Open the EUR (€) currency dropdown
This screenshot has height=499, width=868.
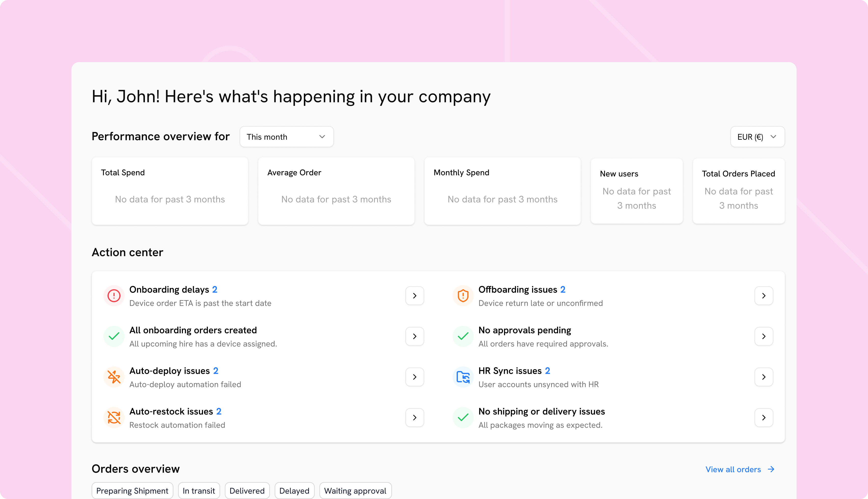(757, 137)
